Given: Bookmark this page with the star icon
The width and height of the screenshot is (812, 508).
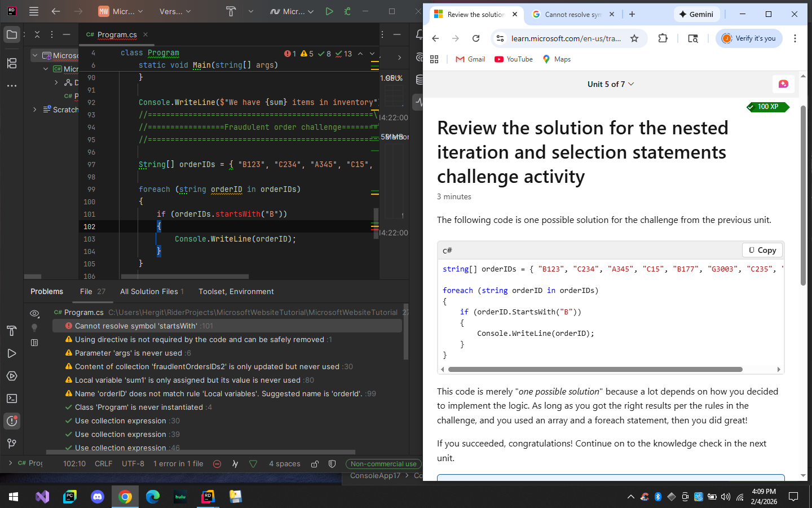Looking at the screenshot, I should pyautogui.click(x=634, y=38).
